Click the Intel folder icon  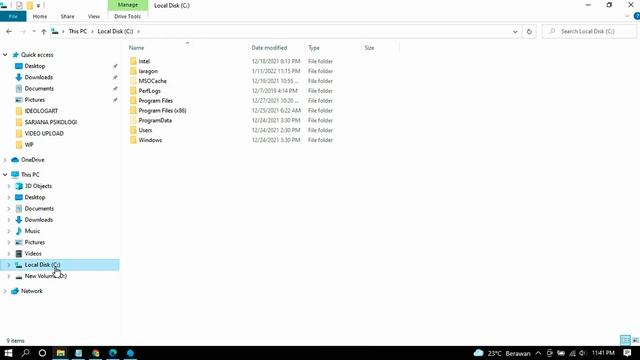click(133, 61)
